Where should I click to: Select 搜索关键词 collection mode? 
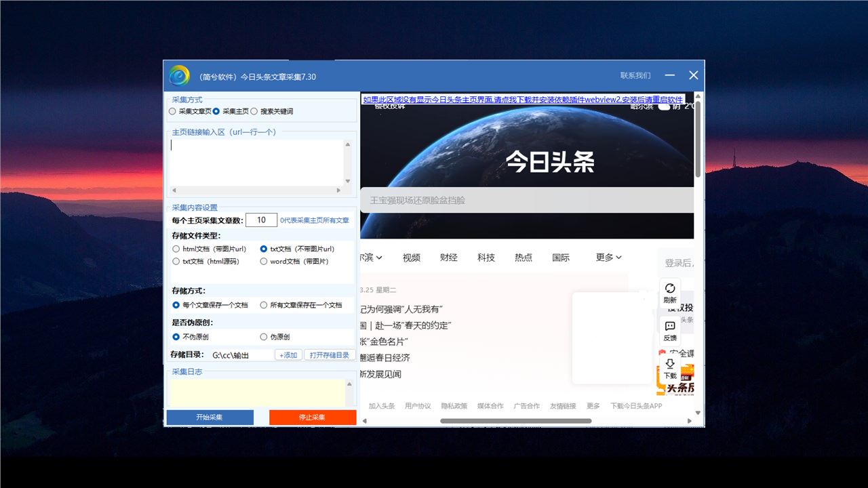[254, 111]
